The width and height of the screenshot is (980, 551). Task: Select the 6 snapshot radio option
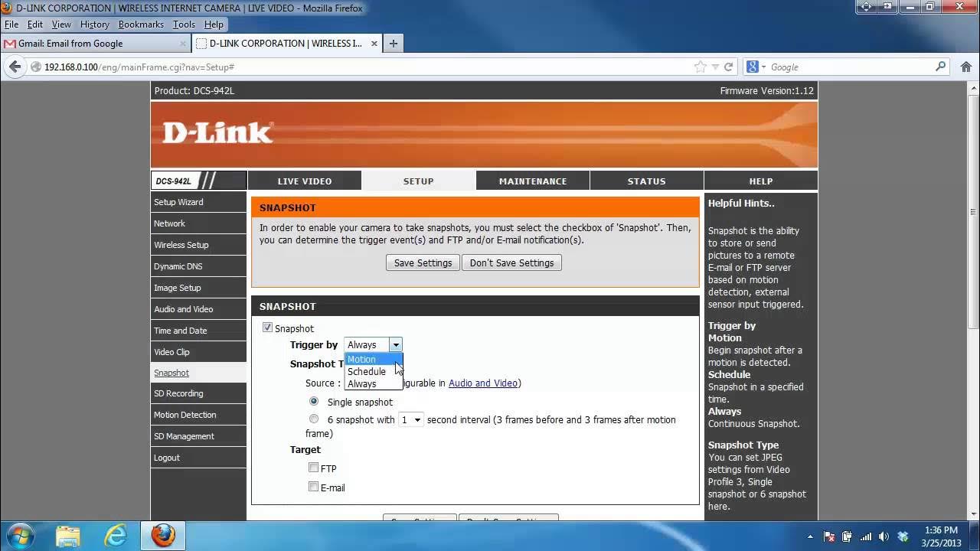point(314,419)
